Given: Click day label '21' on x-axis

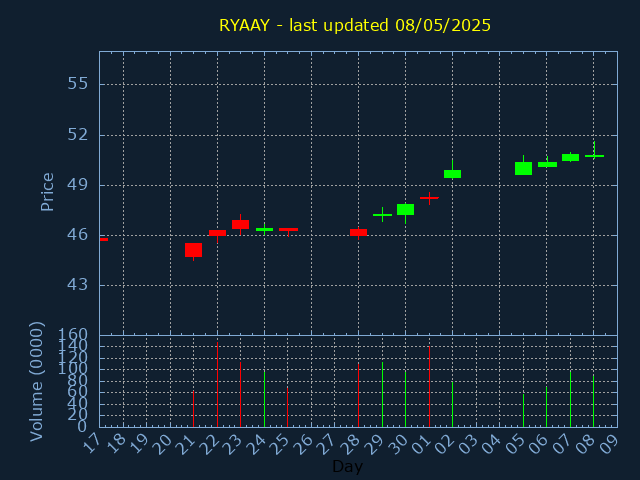Looking at the screenshot, I should (x=186, y=443).
